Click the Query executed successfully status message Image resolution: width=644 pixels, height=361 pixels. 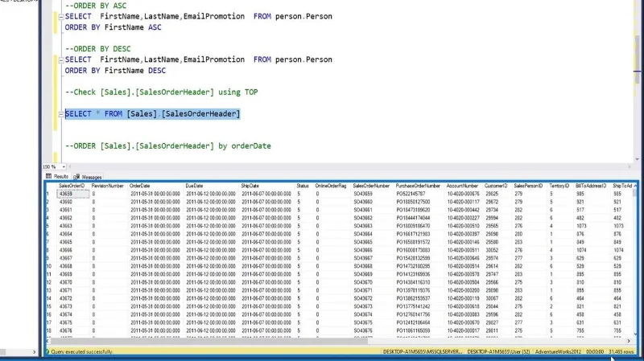(82, 351)
